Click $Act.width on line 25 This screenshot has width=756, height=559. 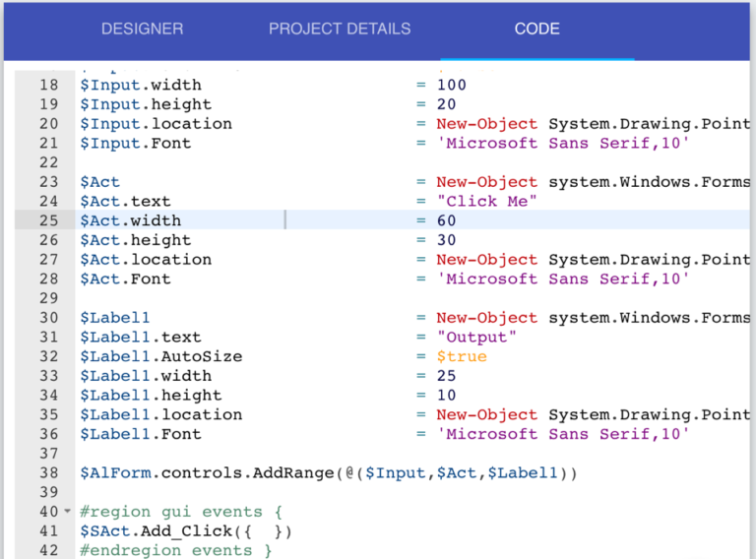[x=130, y=220]
